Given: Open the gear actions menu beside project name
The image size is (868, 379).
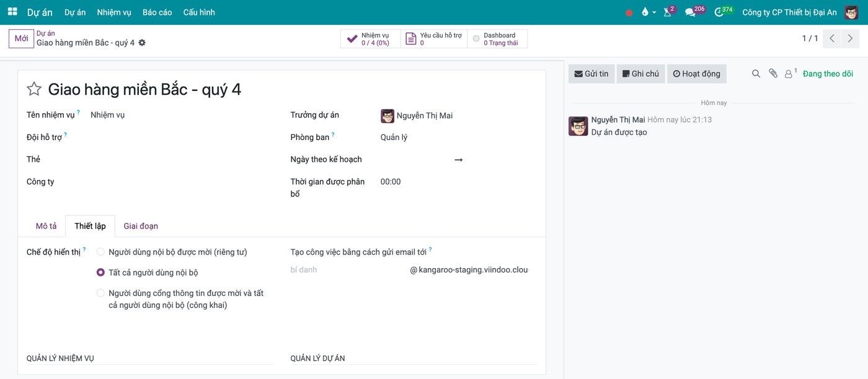Looking at the screenshot, I should (x=142, y=43).
